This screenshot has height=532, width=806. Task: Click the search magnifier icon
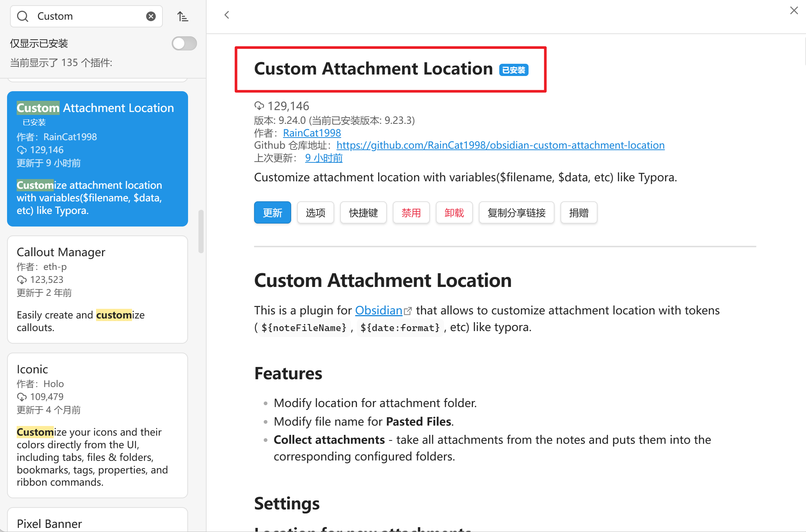[23, 16]
